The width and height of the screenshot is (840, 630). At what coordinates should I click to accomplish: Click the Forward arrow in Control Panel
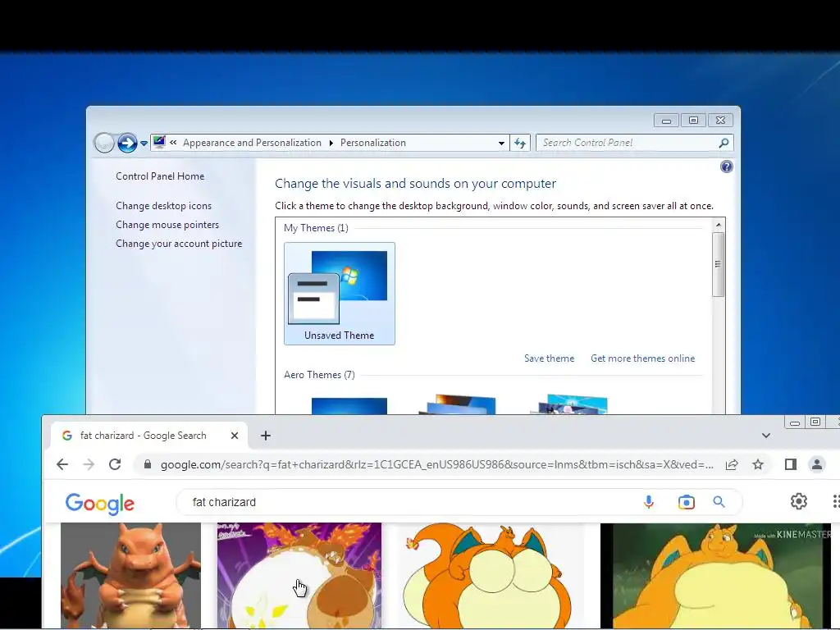(x=127, y=143)
